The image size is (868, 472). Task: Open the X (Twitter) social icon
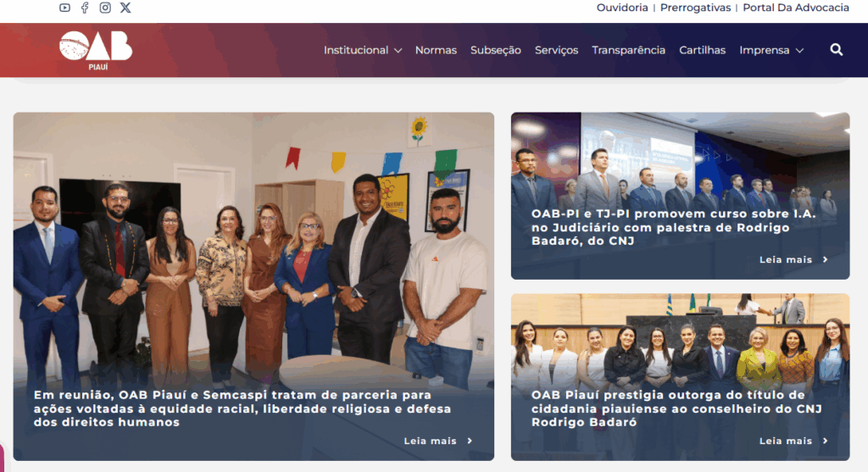[x=125, y=8]
